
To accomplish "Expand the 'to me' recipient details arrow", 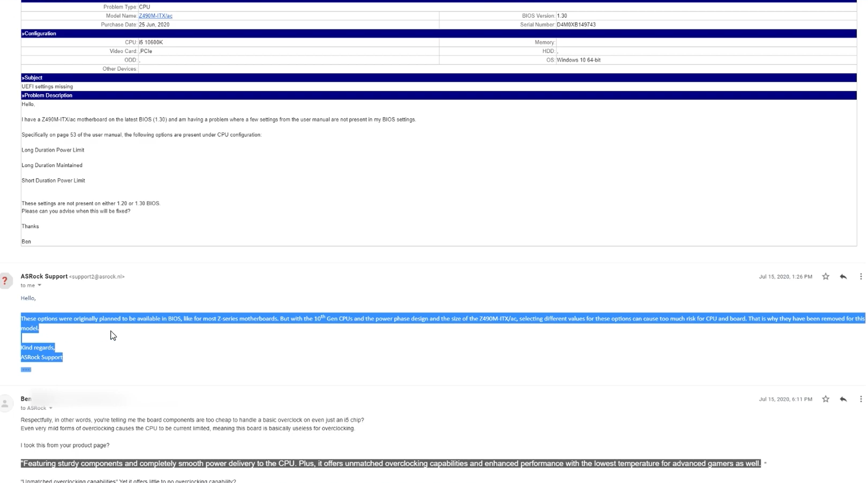I will (x=39, y=285).
